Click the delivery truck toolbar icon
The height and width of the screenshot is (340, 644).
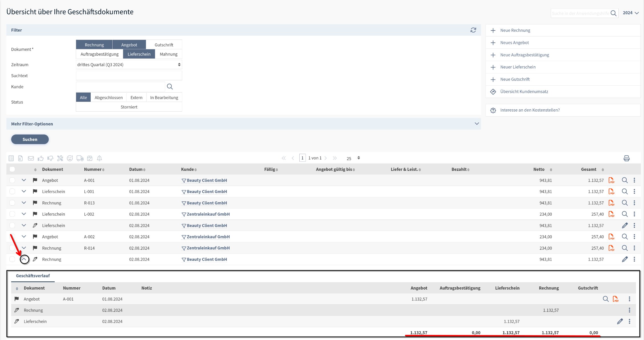[80, 158]
